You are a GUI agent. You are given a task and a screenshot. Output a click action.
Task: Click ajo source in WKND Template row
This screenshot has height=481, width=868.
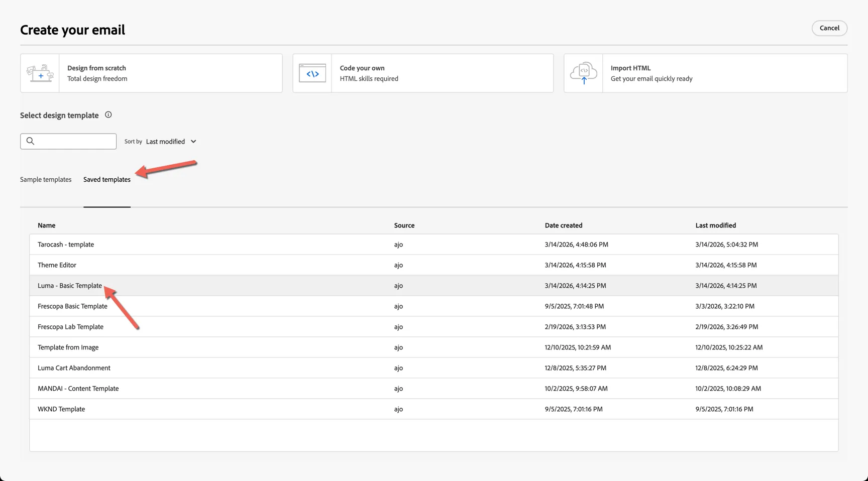click(398, 409)
